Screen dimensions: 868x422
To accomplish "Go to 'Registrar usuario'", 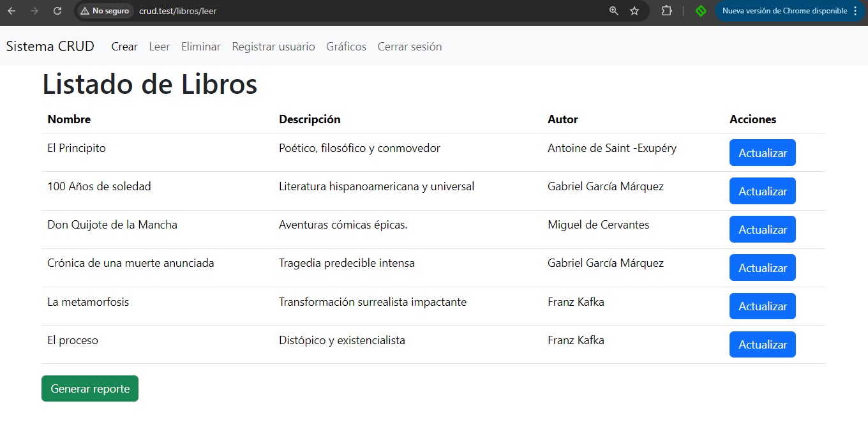I will point(273,46).
